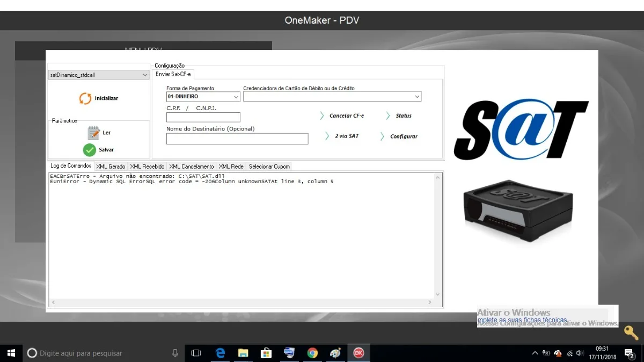Switch to XML Rede tab
Viewport: 644px width, 362px height.
231,166
